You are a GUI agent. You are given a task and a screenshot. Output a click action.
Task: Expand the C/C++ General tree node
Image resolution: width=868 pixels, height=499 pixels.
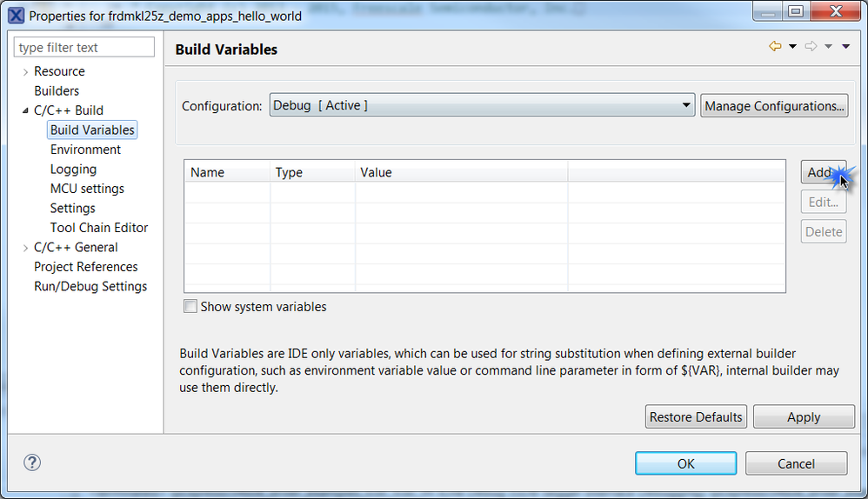(25, 248)
